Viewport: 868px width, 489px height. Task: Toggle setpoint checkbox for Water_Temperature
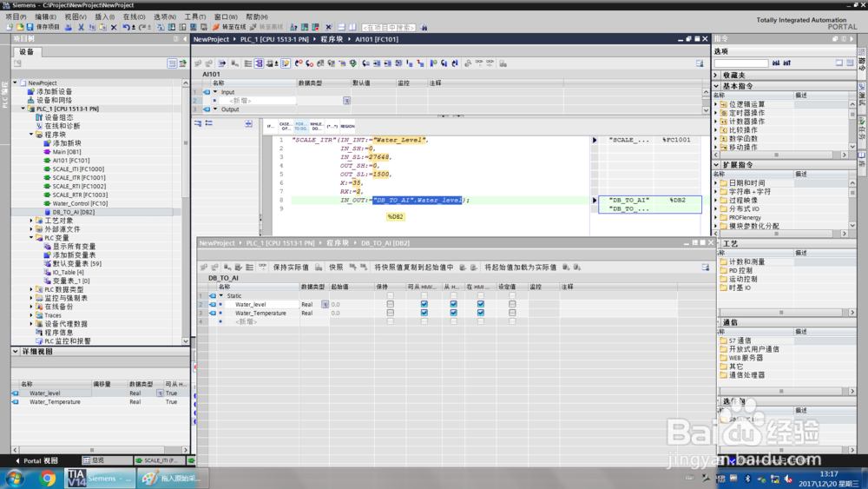[512, 313]
